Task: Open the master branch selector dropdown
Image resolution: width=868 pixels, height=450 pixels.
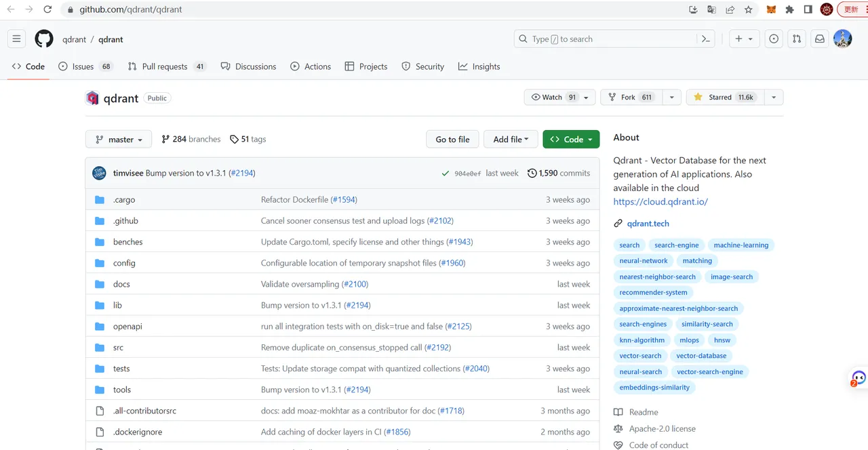Action: (x=119, y=140)
